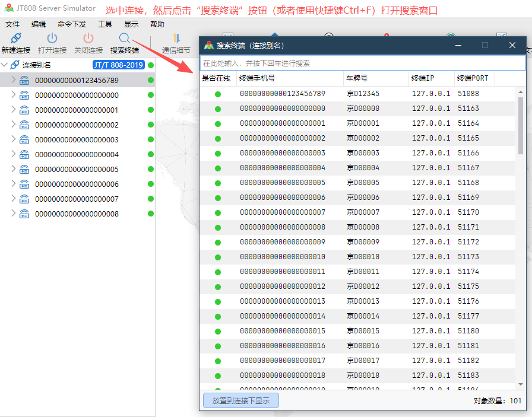
Task: Sort by the 终端手机号 column header
Action: [x=257, y=78]
